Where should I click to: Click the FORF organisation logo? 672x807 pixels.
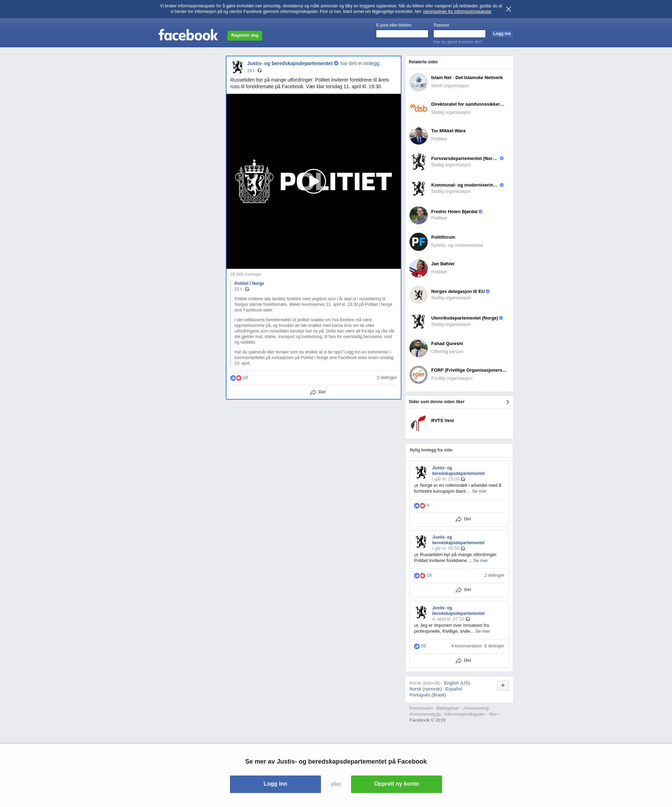[418, 375]
